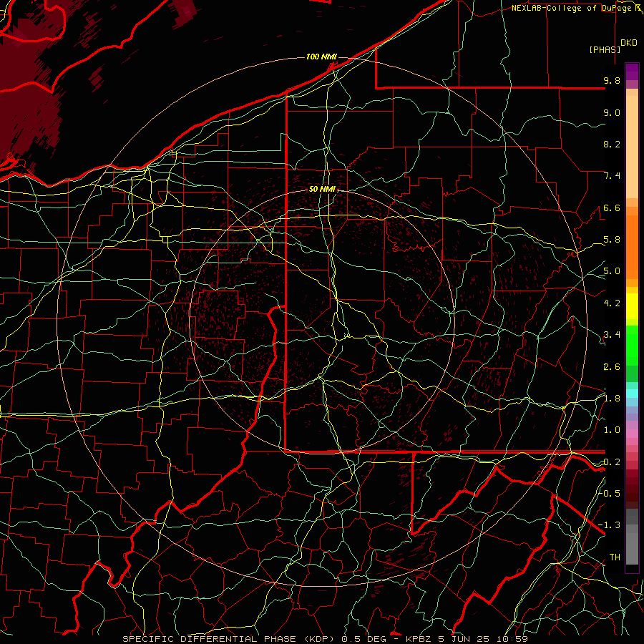Click the TH threshold label
Viewport: 644px width, 644px height.
pyautogui.click(x=615, y=557)
